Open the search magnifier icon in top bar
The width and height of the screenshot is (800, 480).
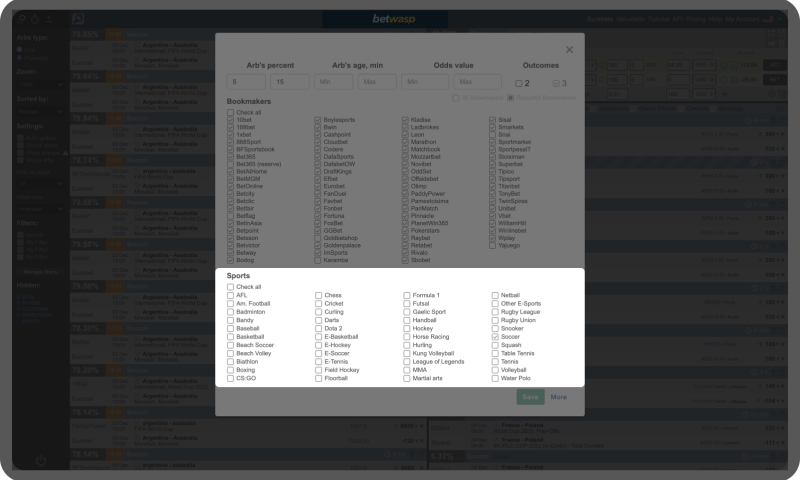[x=78, y=19]
